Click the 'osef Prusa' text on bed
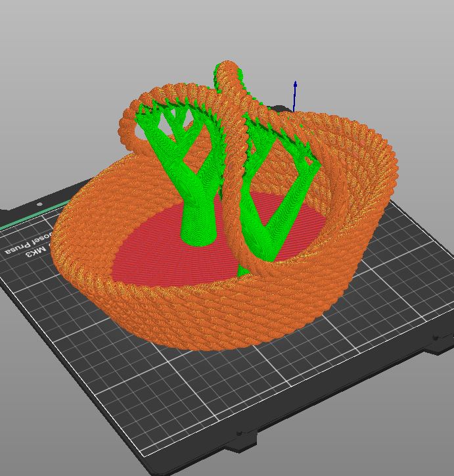 click(x=28, y=243)
